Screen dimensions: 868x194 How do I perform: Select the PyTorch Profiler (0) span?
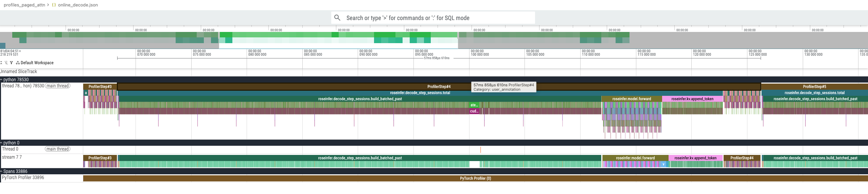pyautogui.click(x=475, y=178)
